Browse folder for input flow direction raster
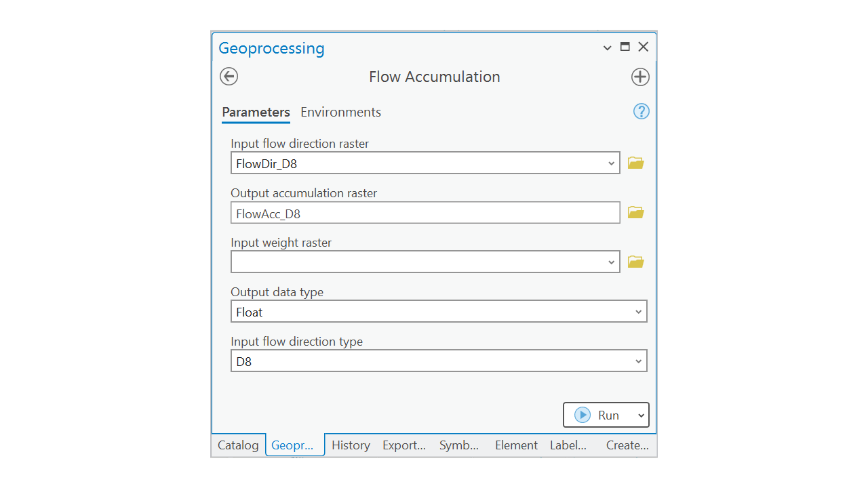This screenshot has height=488, width=868. (x=635, y=163)
